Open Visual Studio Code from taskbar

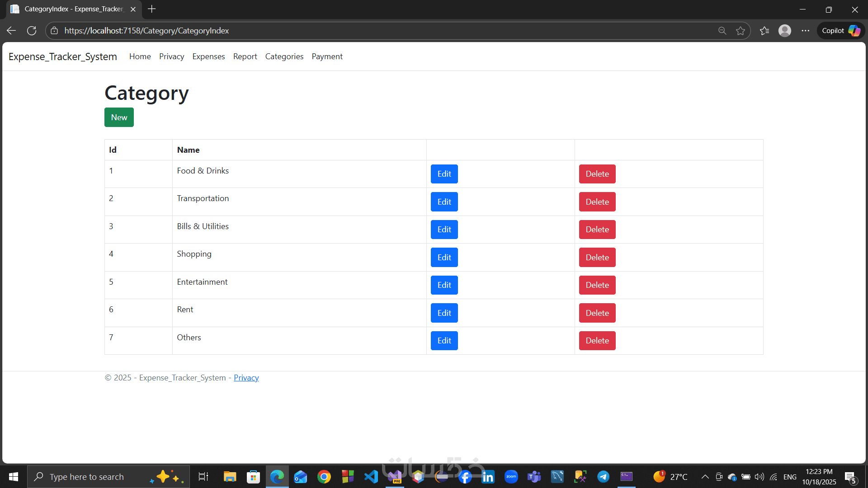[x=371, y=477]
